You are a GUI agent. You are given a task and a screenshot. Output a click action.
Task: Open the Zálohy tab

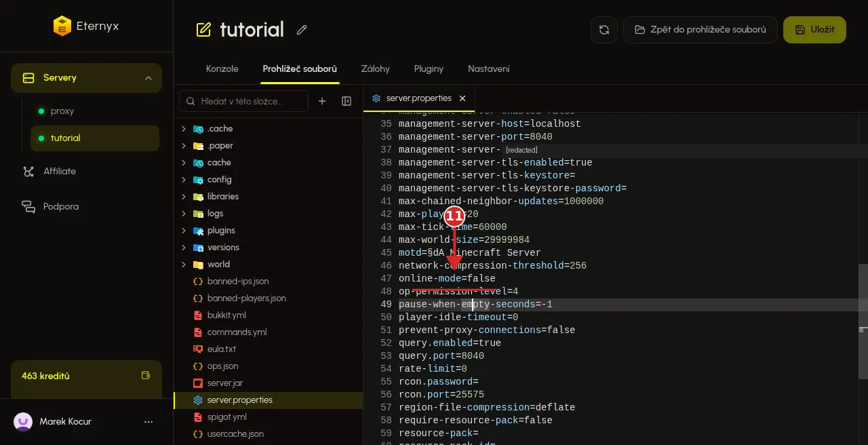[x=375, y=69]
